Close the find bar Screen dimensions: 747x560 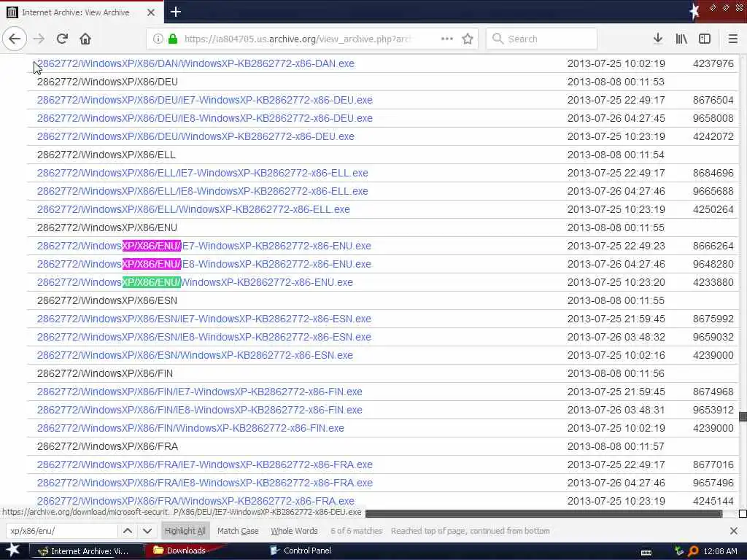(x=734, y=531)
